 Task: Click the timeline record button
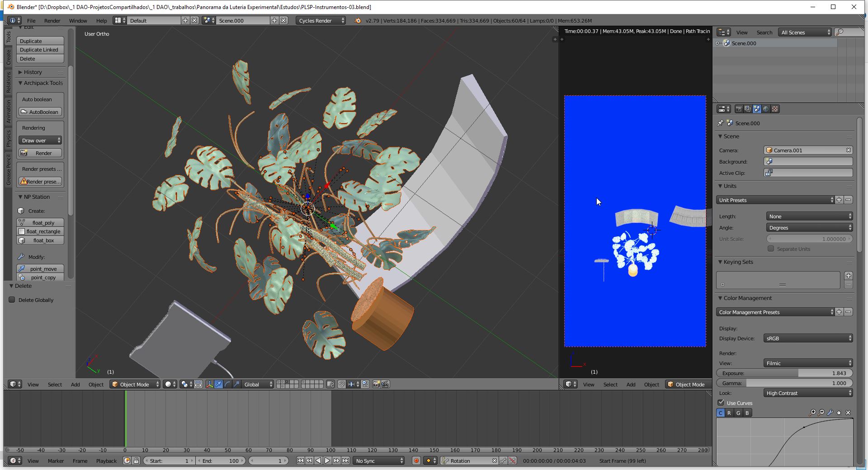tap(416, 461)
